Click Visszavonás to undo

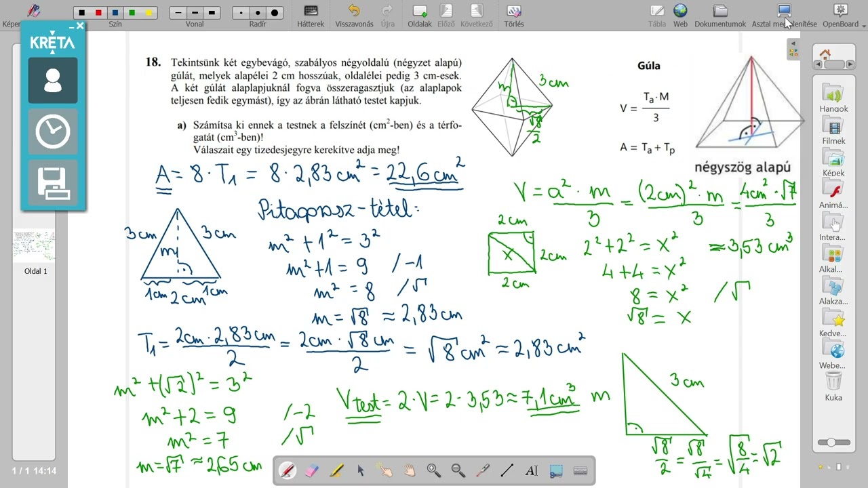354,16
